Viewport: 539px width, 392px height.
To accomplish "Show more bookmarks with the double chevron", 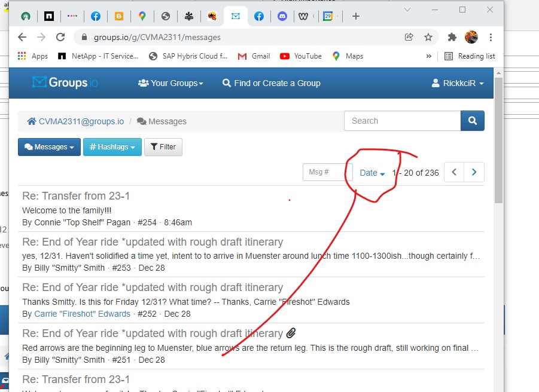I will point(429,56).
